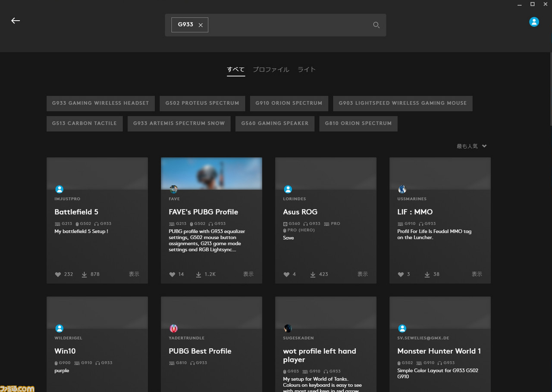Switch to the プロファイル tab
Viewport: 552px width, 392px height.
271,69
